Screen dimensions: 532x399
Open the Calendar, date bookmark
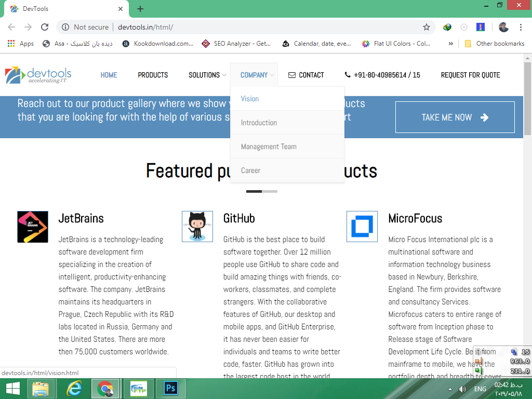(x=316, y=44)
